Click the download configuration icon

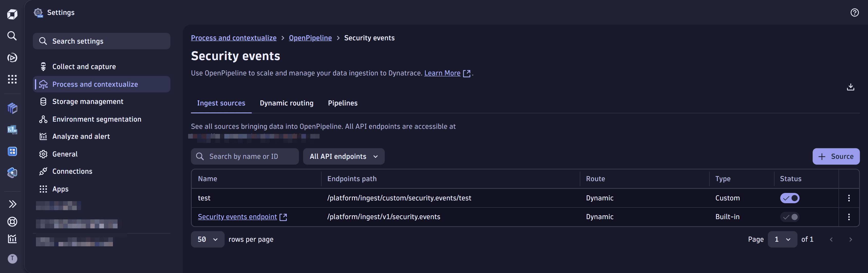(x=851, y=87)
